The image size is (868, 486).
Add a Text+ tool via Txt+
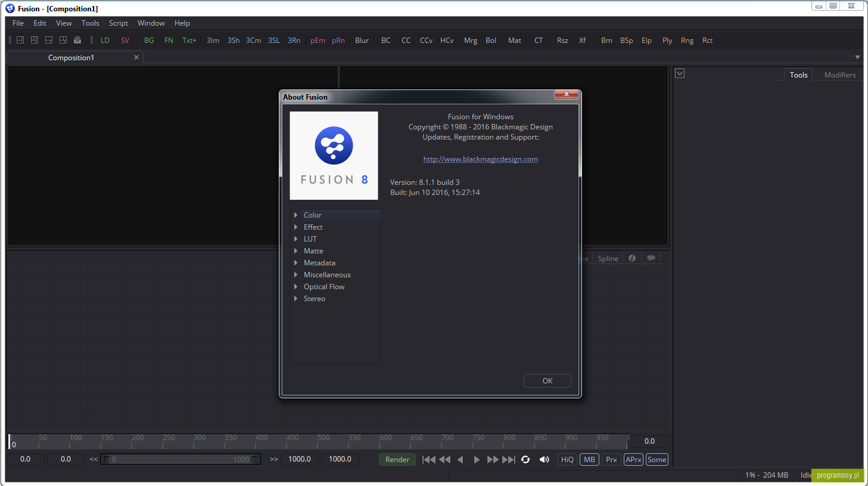click(189, 41)
